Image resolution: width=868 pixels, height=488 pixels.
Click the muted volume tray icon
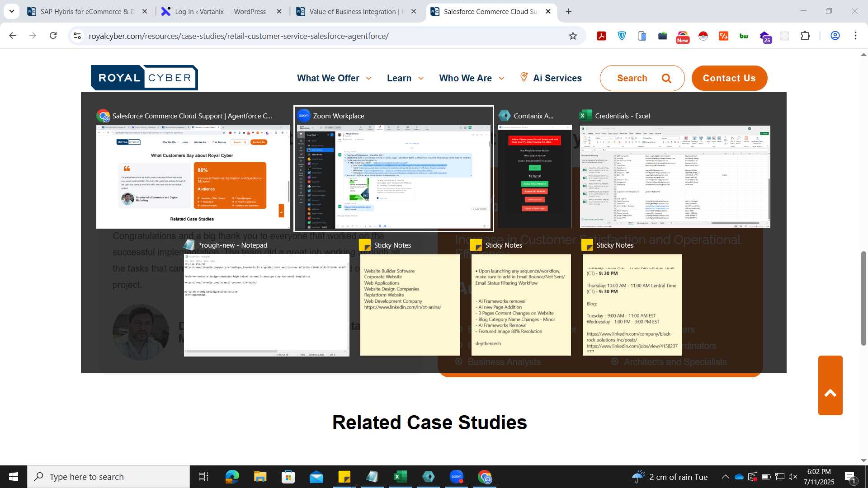pos(793,477)
